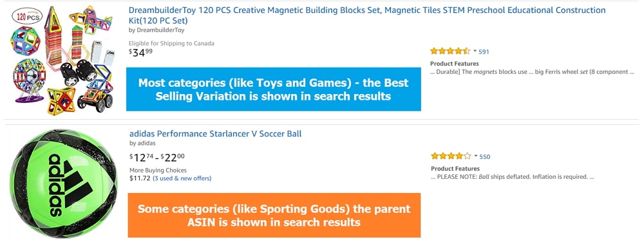Screen dimensions: 644x242
Task: Open the 3 used & new offers link
Action: pyautogui.click(x=182, y=178)
